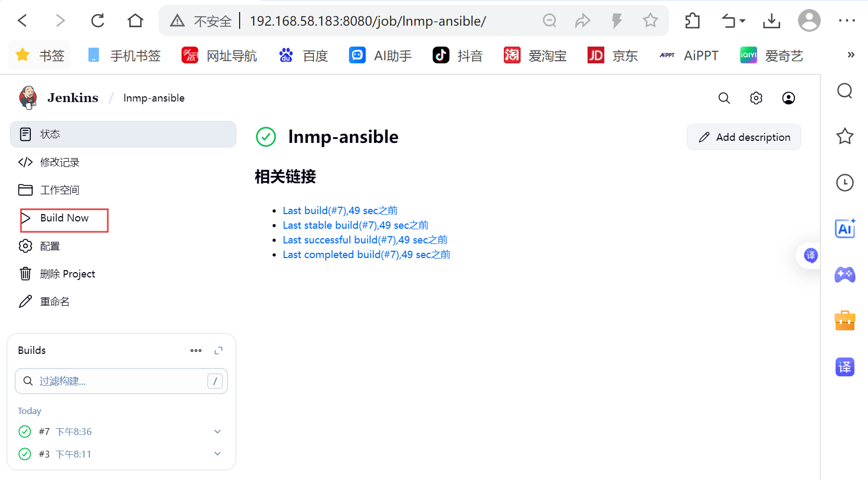Screen dimensions: 868x480
Task: Open the browser profile avatar
Action: (x=809, y=20)
